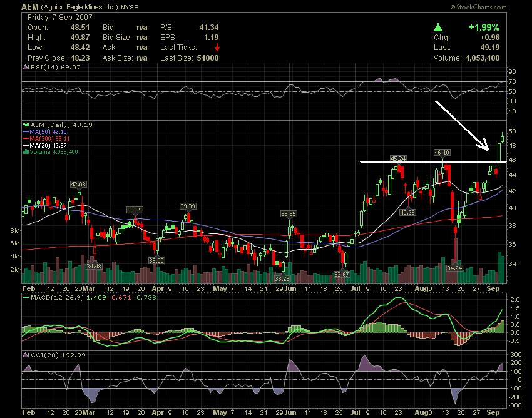
Task: Click the MACD(12,26,9) indicator label
Action: (x=58, y=298)
